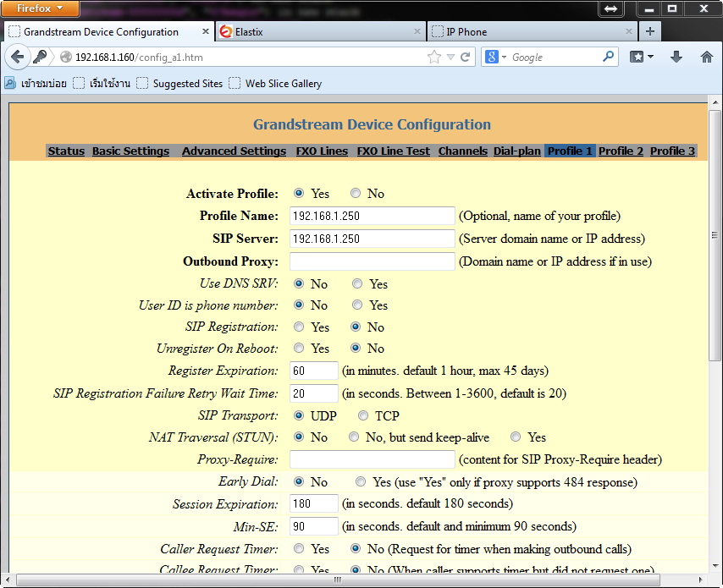The height and width of the screenshot is (588, 723).
Task: Open the URL history dropdown arrow
Action: (450, 58)
